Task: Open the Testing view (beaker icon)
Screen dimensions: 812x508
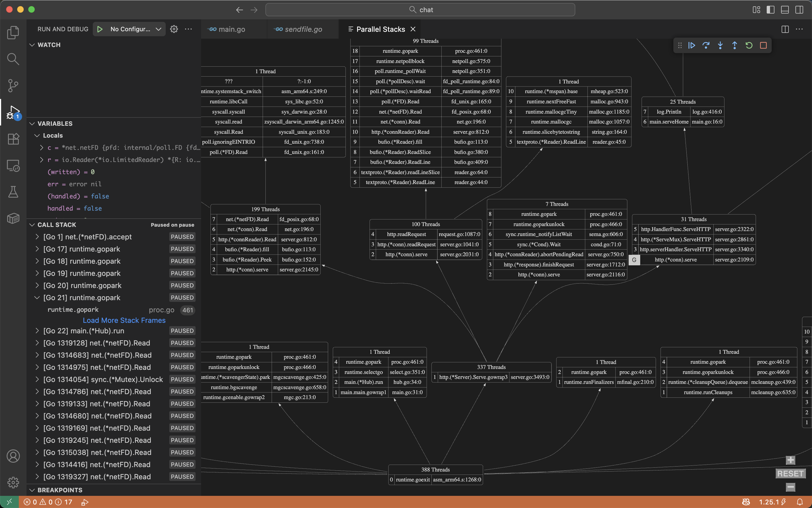Action: (x=13, y=192)
